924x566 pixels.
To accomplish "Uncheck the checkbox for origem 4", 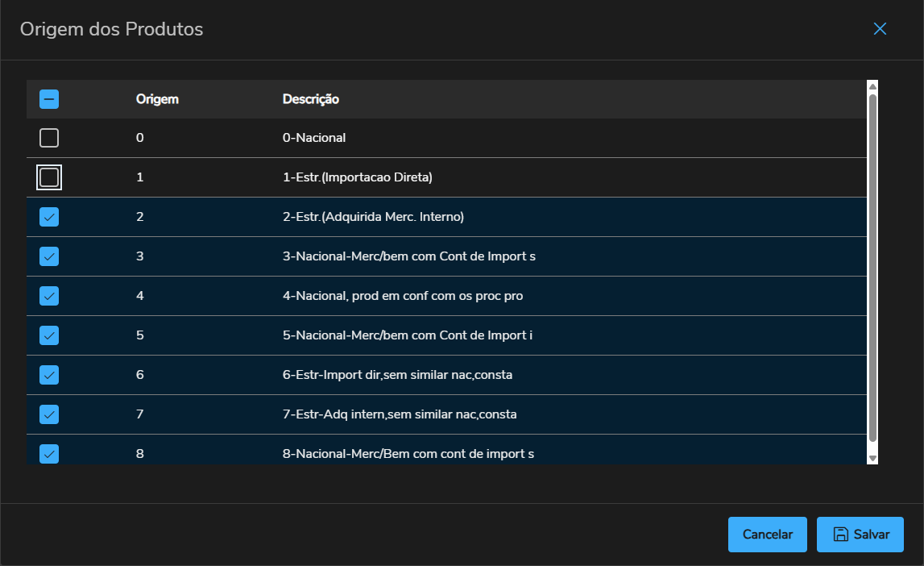I will coord(49,296).
